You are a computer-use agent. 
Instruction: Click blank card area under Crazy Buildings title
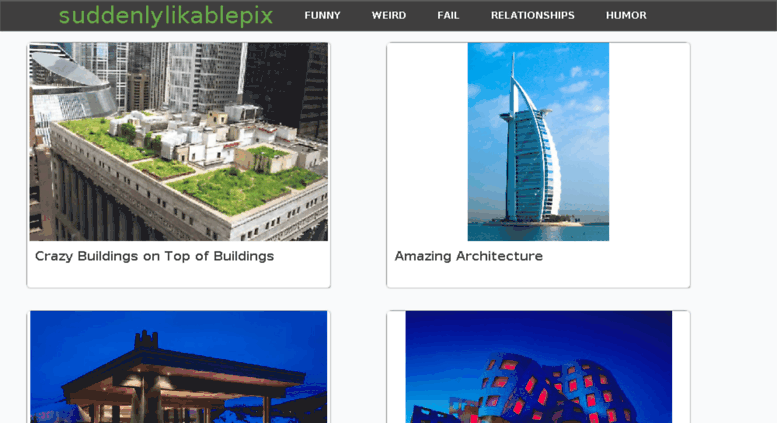[178, 275]
